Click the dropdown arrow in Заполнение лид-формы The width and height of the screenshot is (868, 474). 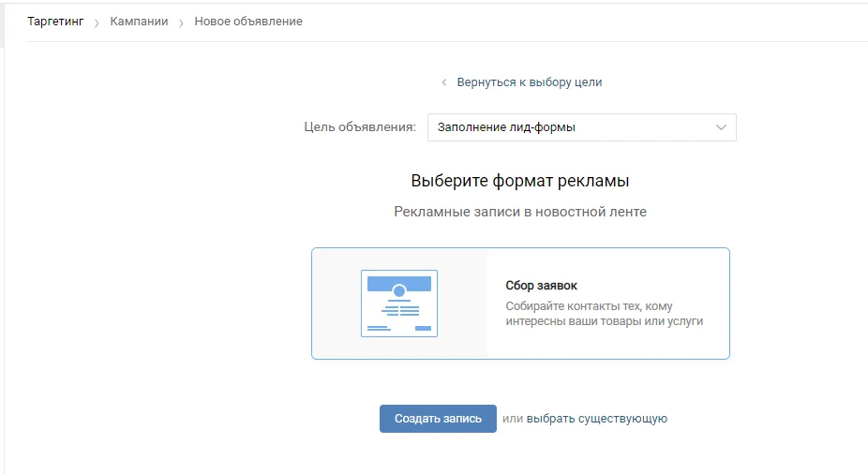pyautogui.click(x=721, y=127)
